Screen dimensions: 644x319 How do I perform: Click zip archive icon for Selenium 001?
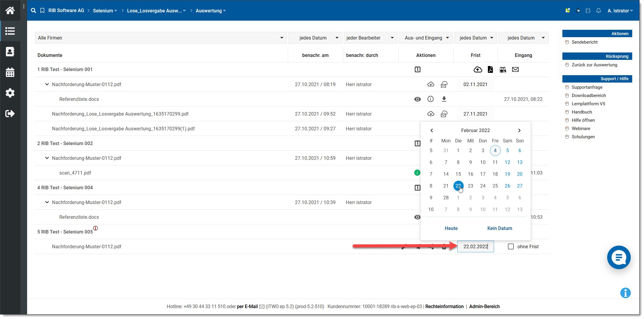coord(417,70)
